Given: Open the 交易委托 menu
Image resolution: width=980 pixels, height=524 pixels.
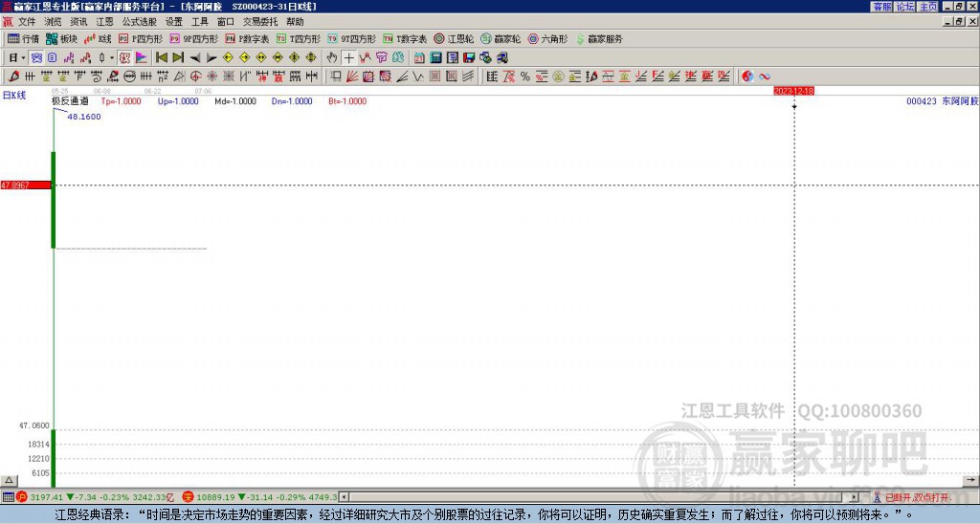Looking at the screenshot, I should pos(260,22).
